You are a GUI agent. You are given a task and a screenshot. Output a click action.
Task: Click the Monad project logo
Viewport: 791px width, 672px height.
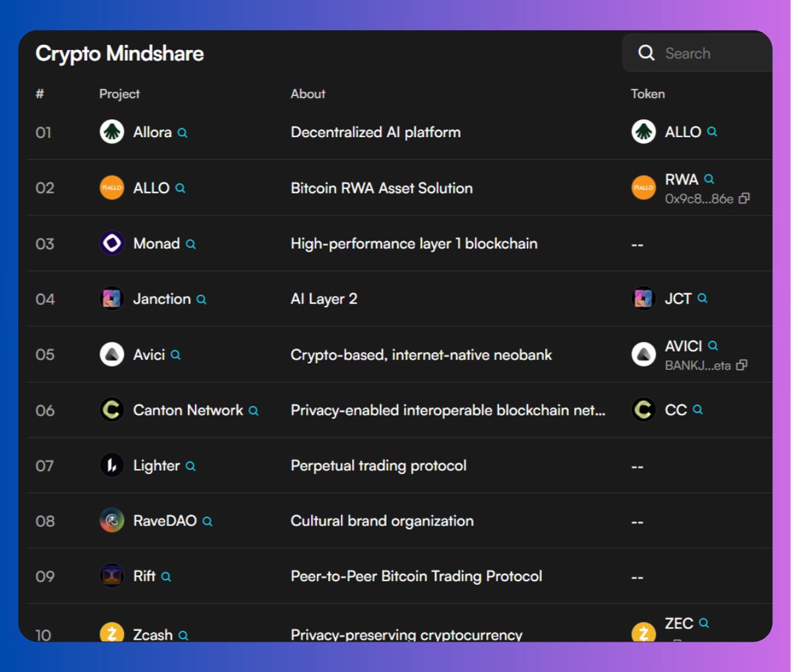coord(112,243)
